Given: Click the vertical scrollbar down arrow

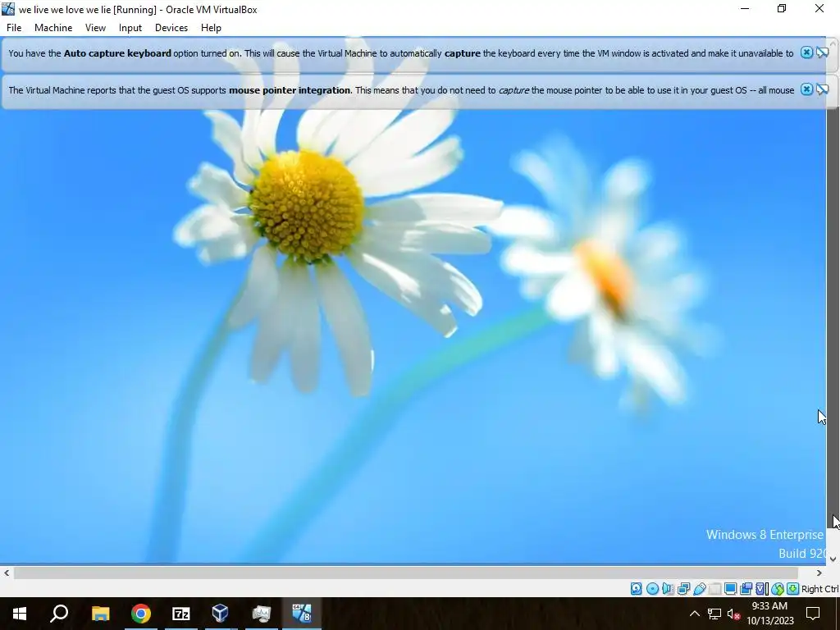Looking at the screenshot, I should click(x=833, y=559).
